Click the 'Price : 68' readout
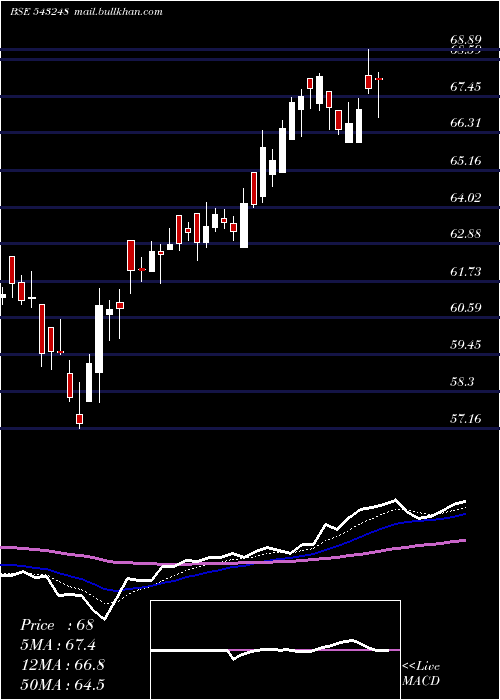This screenshot has height=700, width=500. click(x=57, y=625)
